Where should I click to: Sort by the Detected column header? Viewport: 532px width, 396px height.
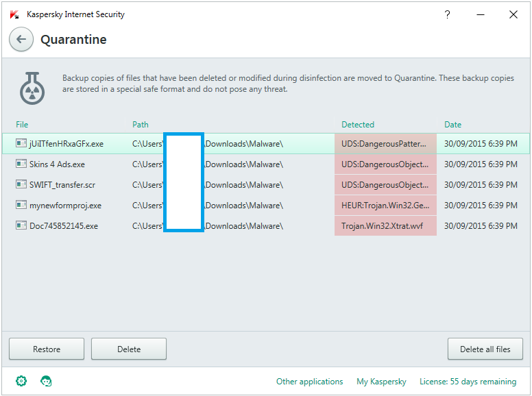coord(358,125)
